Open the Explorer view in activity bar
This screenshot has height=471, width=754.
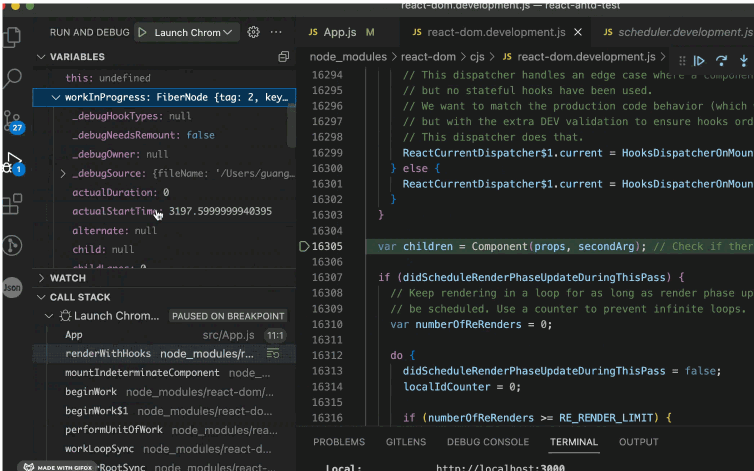[x=12, y=38]
